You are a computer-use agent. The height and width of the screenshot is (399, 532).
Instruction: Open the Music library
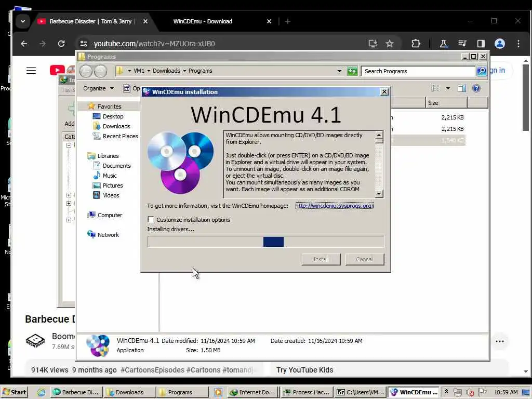point(109,176)
